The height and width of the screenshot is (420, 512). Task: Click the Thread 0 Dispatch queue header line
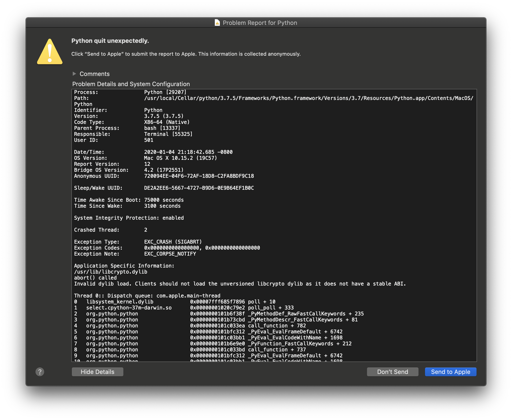(x=147, y=296)
